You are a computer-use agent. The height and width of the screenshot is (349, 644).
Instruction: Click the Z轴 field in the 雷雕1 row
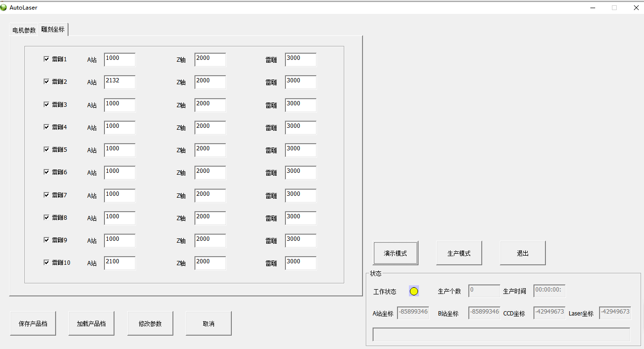click(x=210, y=60)
